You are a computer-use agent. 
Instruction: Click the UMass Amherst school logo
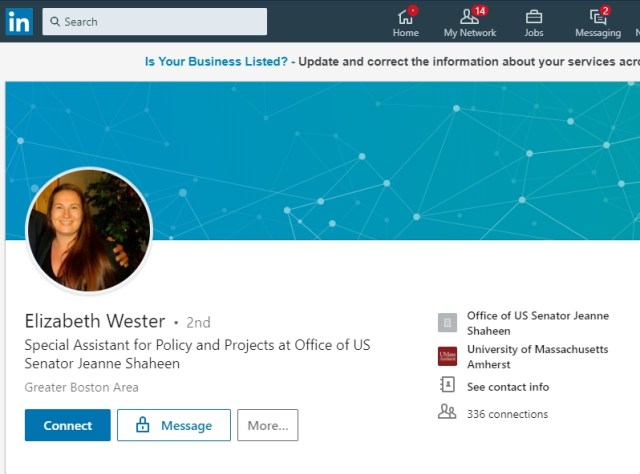[447, 356]
